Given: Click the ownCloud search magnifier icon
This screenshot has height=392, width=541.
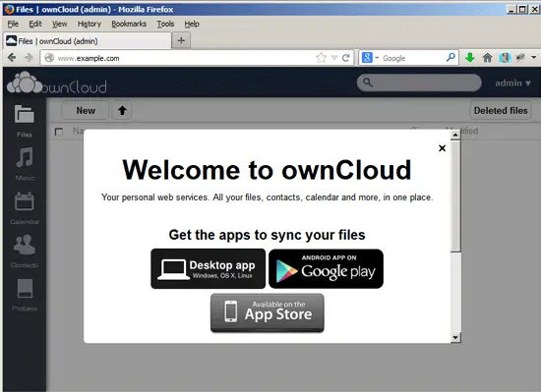Looking at the screenshot, I should click(x=368, y=83).
